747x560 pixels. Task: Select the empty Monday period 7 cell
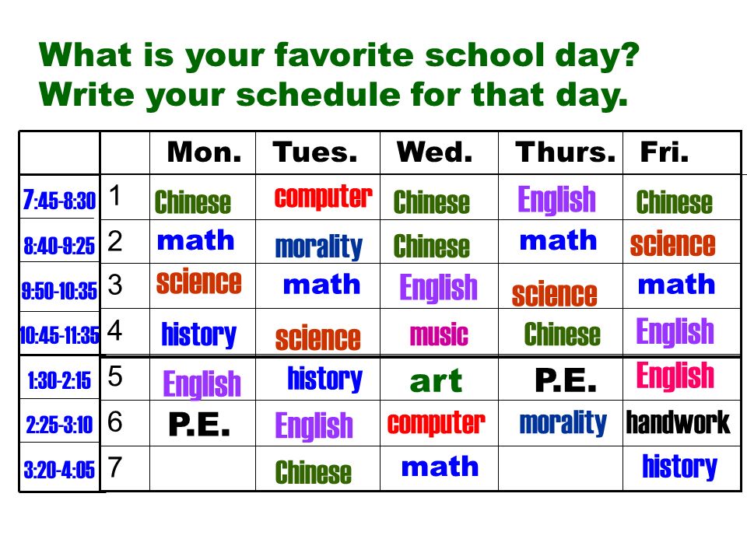202,468
